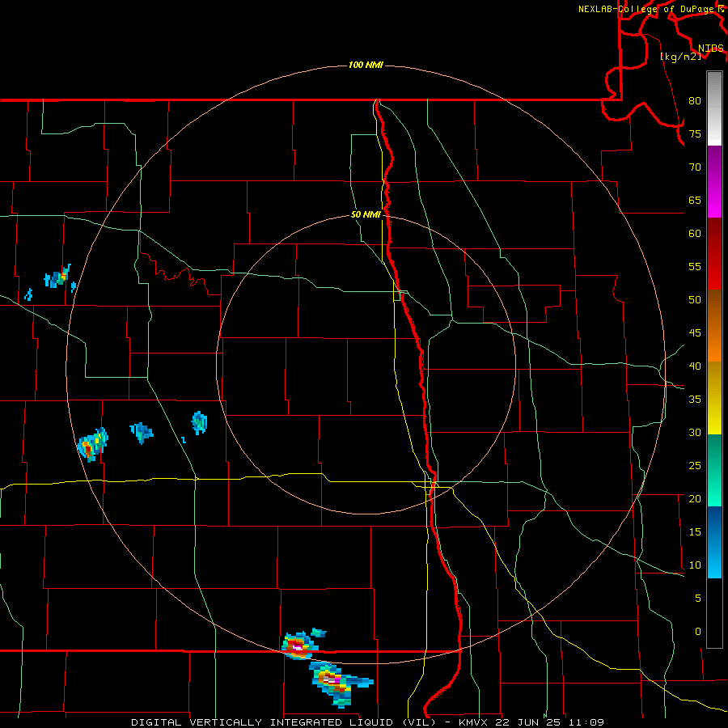Click the red segment of the color bar
The height and width of the screenshot is (728, 728).
714,253
